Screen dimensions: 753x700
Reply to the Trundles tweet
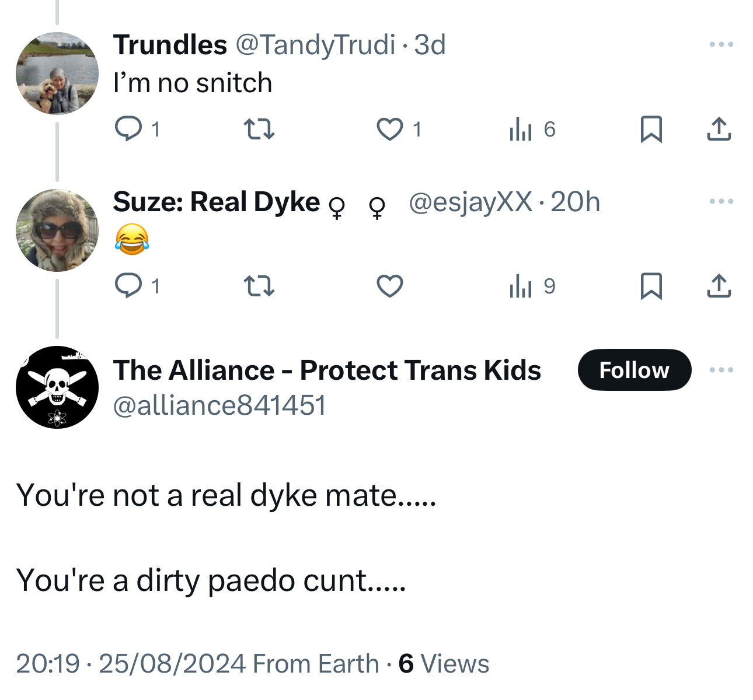tap(128, 129)
